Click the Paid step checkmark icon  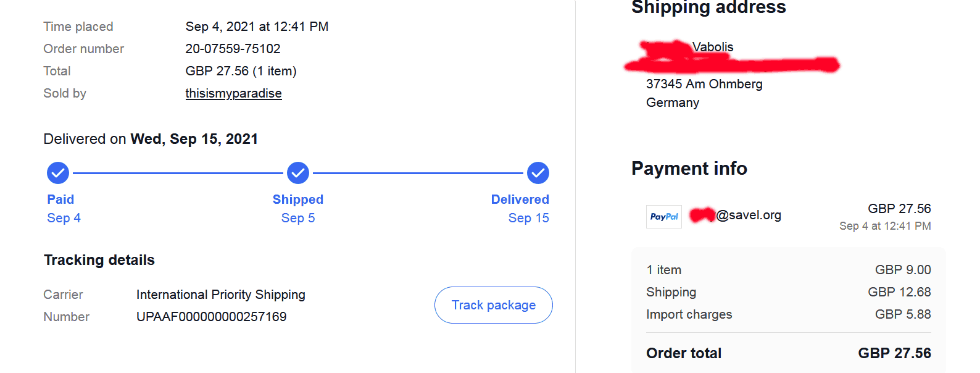coord(58,174)
